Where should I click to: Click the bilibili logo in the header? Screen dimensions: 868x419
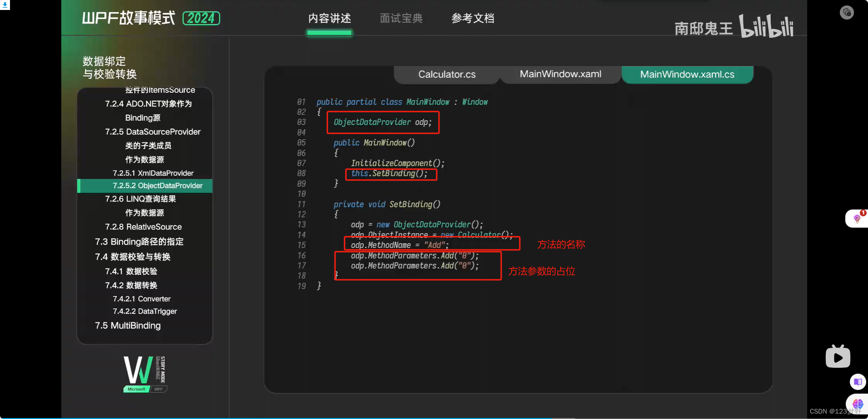(x=766, y=26)
